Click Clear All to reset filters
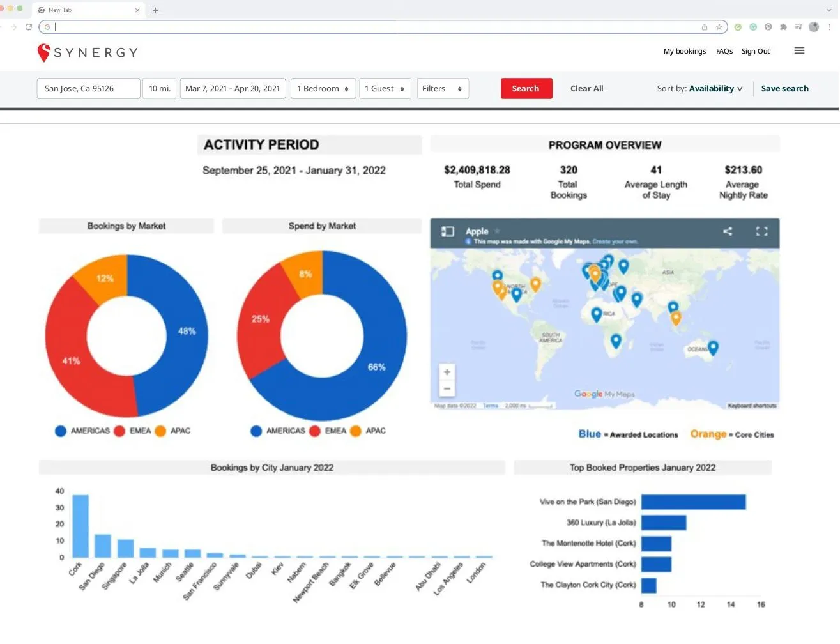Screen dimensions: 840x644 point(586,88)
